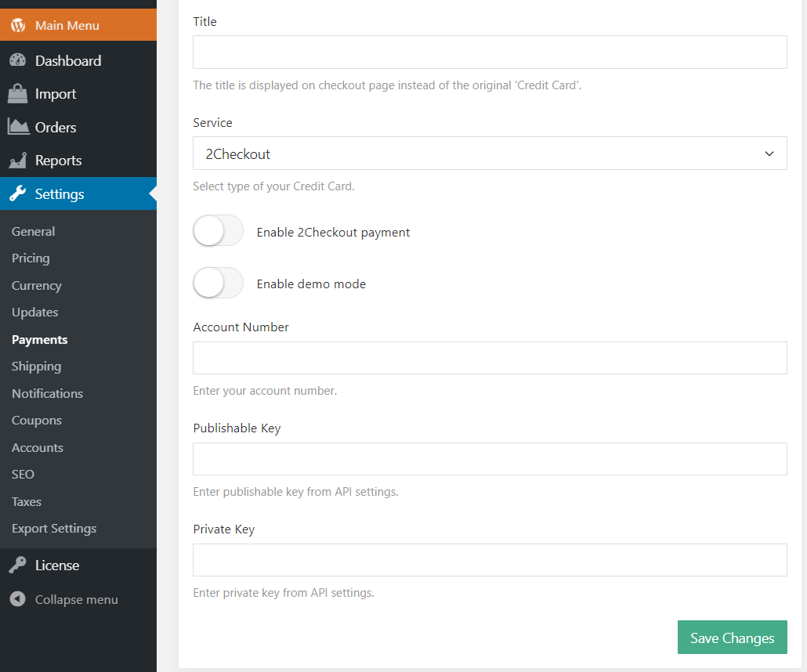Click the Settings wrench icon
807x672 pixels.
17,193
